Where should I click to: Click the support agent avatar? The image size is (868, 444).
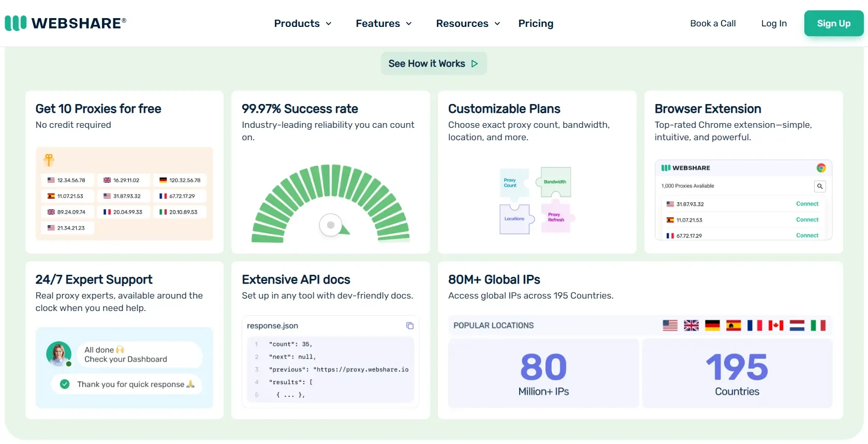tap(58, 354)
